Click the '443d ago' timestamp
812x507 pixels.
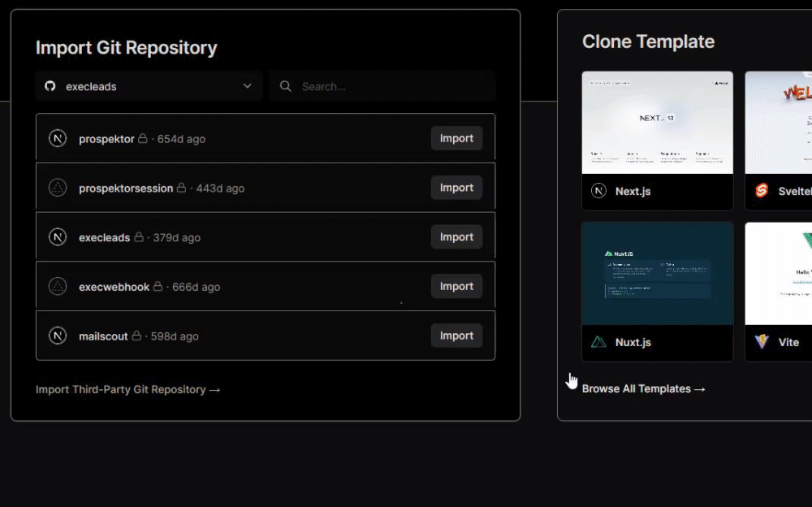pos(220,188)
